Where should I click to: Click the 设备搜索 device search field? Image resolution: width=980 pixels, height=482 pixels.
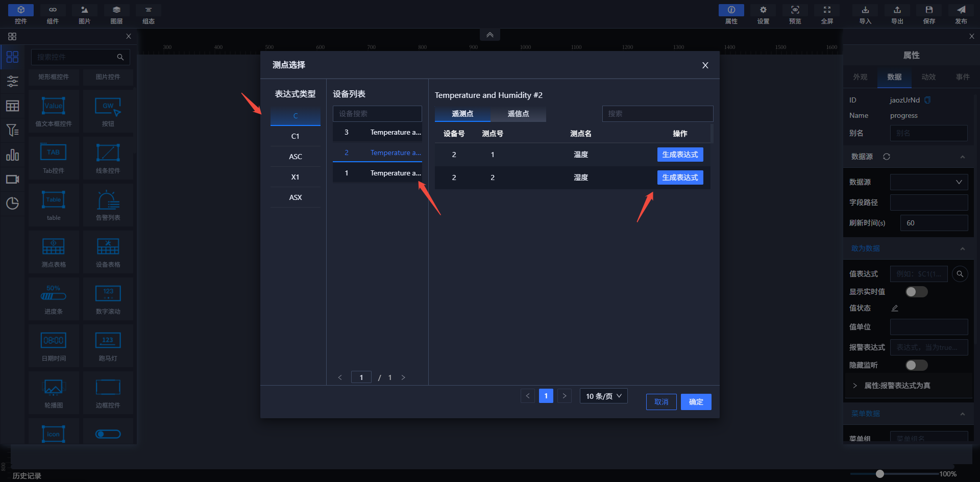point(377,114)
